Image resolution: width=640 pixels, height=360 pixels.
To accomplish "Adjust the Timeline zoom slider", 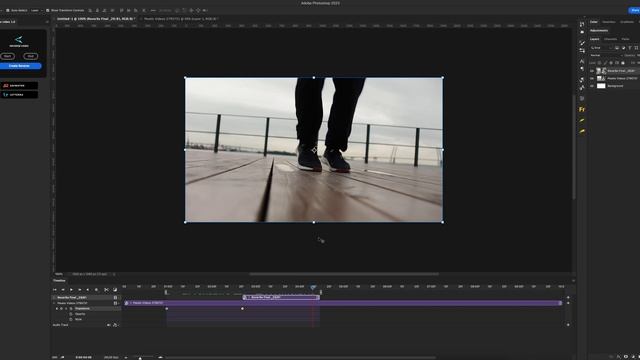I will [x=140, y=358].
